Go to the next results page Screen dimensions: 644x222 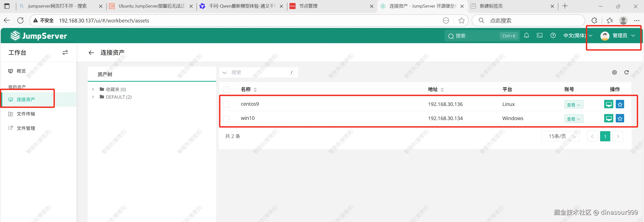[x=618, y=136]
